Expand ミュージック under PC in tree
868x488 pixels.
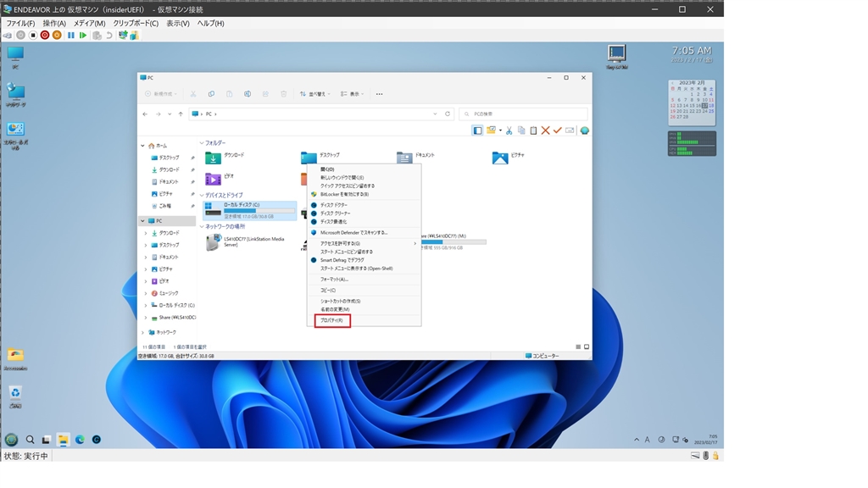point(146,293)
